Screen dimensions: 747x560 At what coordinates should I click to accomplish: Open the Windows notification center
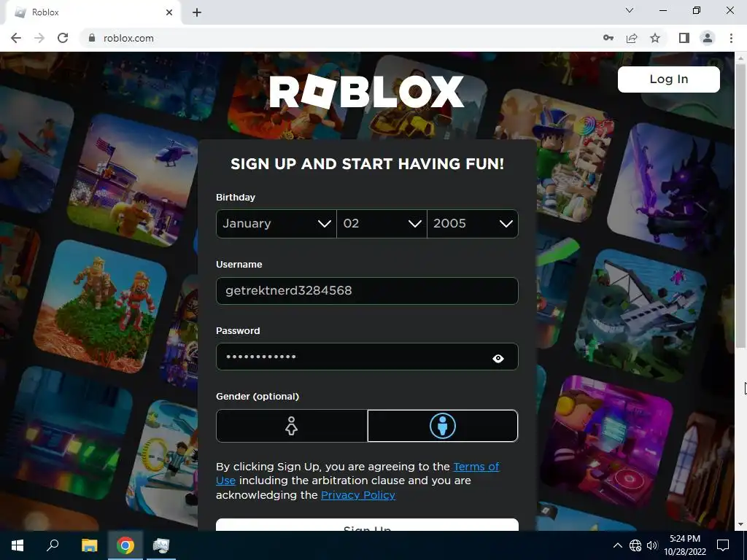pos(723,545)
